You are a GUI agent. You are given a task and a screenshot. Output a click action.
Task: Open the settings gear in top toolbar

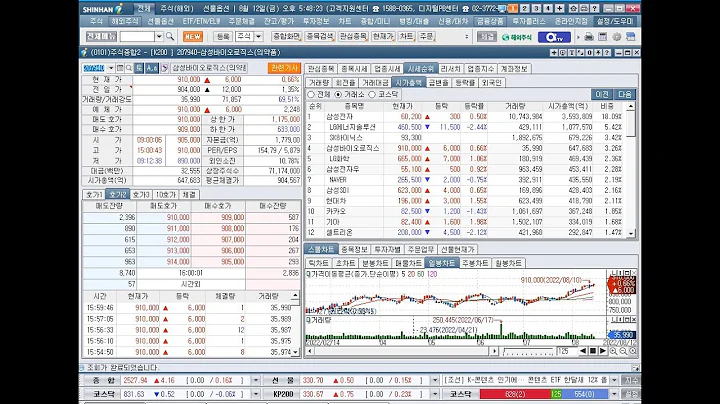617,37
